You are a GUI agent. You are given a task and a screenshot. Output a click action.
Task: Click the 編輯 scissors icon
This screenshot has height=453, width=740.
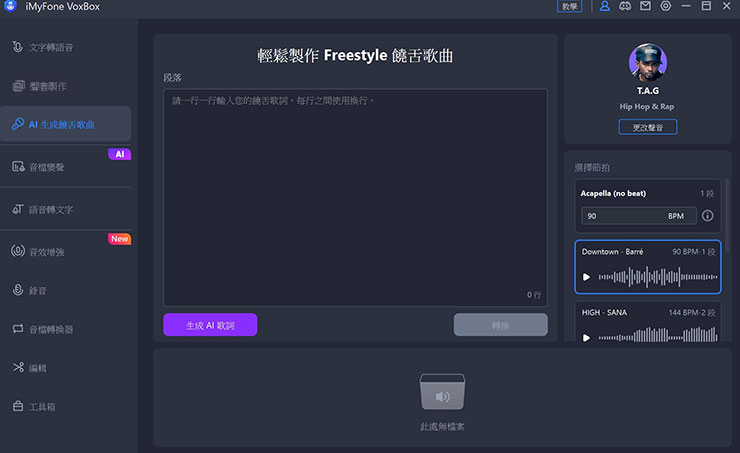18,367
